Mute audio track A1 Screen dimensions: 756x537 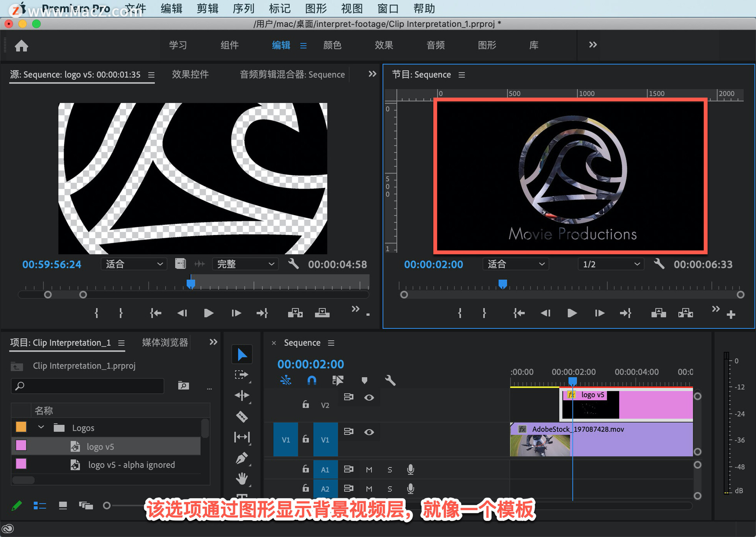click(x=369, y=469)
